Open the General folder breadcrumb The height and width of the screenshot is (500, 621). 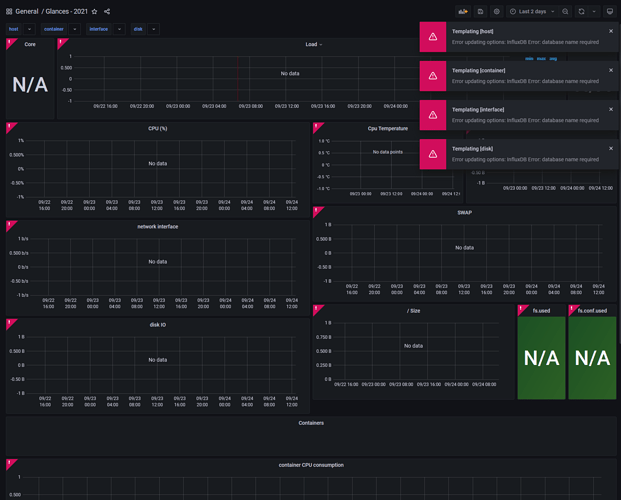[27, 11]
